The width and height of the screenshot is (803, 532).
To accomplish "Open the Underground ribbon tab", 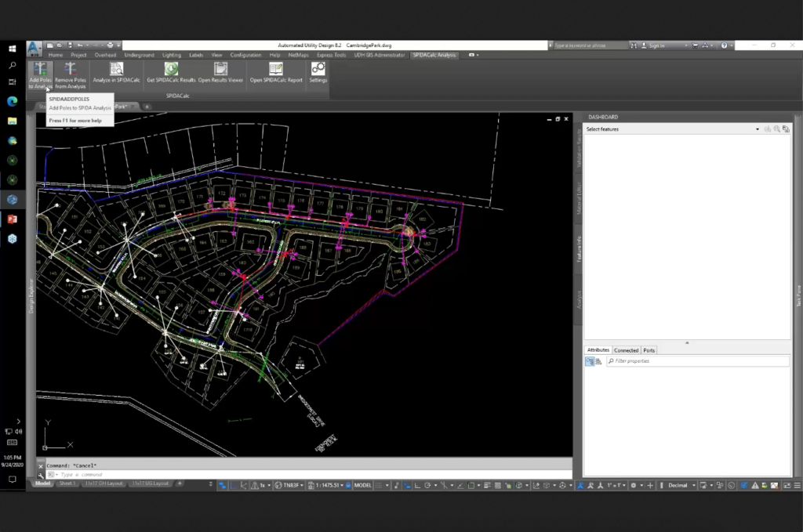I will pyautogui.click(x=139, y=55).
